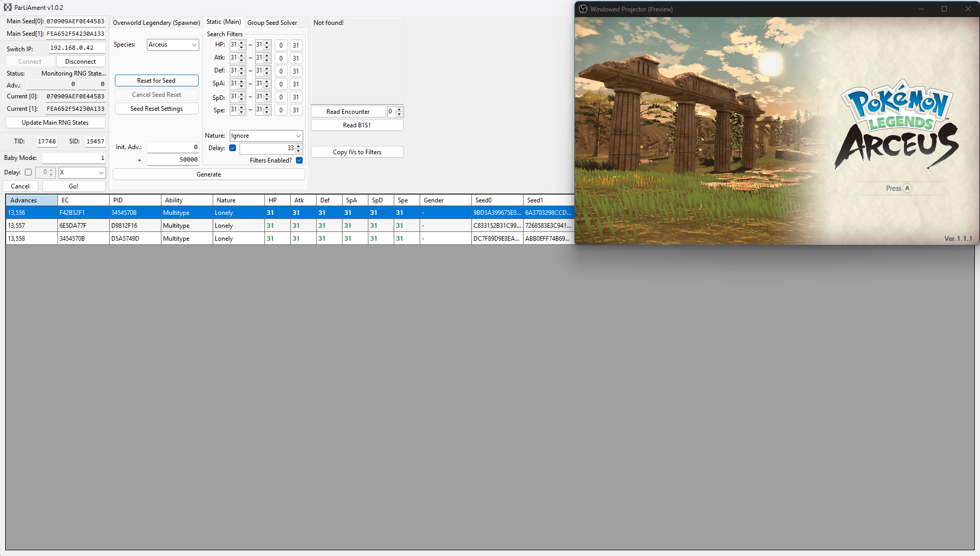Click Cancel Seed Reset button
The height and width of the screenshot is (556, 980).
point(156,95)
